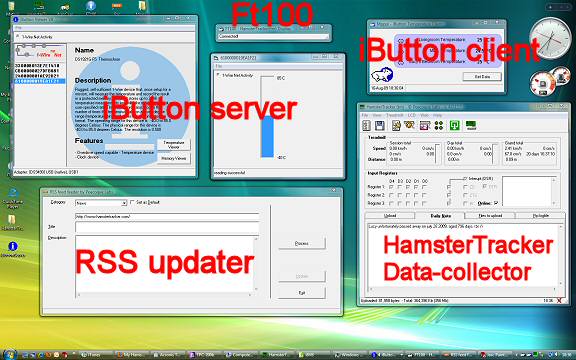The height and width of the screenshot is (360, 576).
Task: Toggle Register 2 D2 checkbox
Action: click(x=408, y=195)
